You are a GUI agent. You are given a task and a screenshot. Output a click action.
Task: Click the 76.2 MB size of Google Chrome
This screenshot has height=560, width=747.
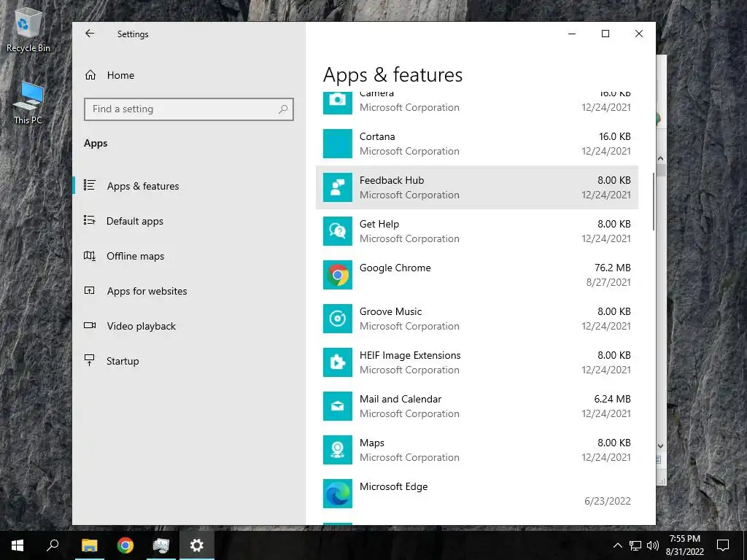tap(613, 268)
